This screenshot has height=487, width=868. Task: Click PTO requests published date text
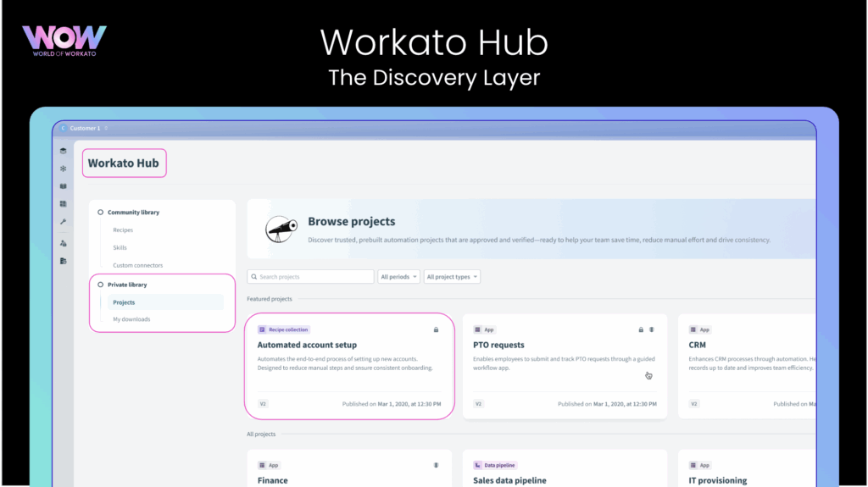click(x=607, y=404)
